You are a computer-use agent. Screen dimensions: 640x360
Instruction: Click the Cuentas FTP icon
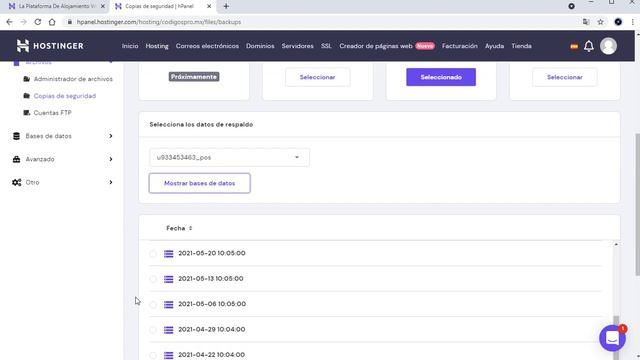point(27,113)
